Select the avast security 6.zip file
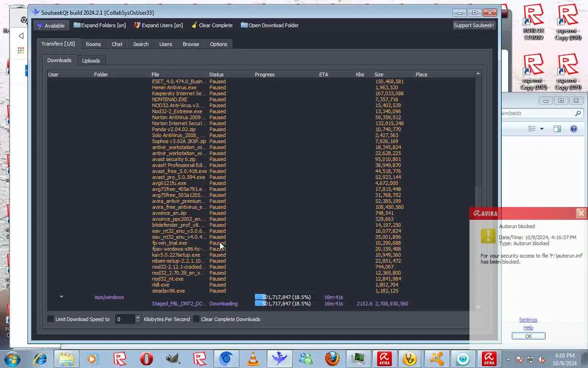Image resolution: width=588 pixels, height=368 pixels. coord(261,159)
